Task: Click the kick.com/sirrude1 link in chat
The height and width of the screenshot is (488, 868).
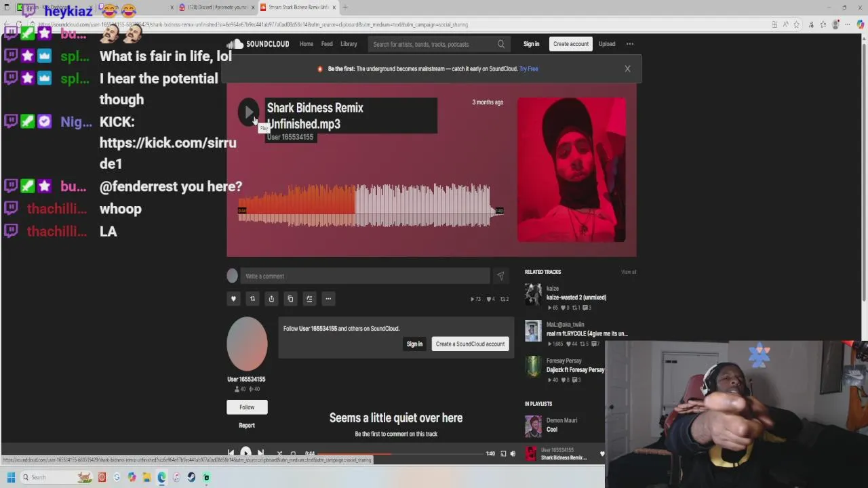Action: pos(168,153)
